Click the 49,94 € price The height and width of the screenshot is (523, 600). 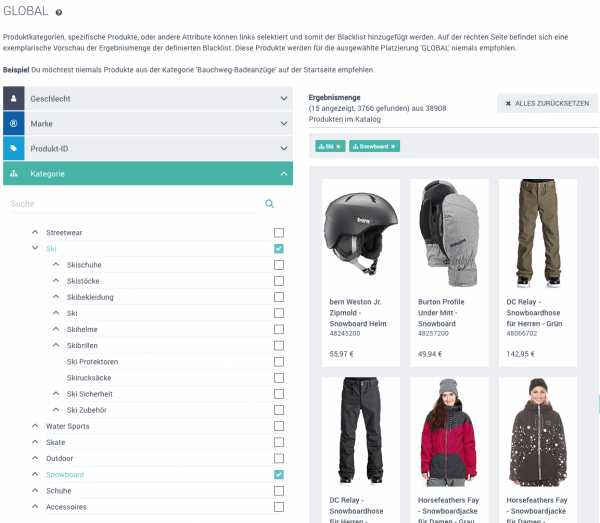pos(430,354)
